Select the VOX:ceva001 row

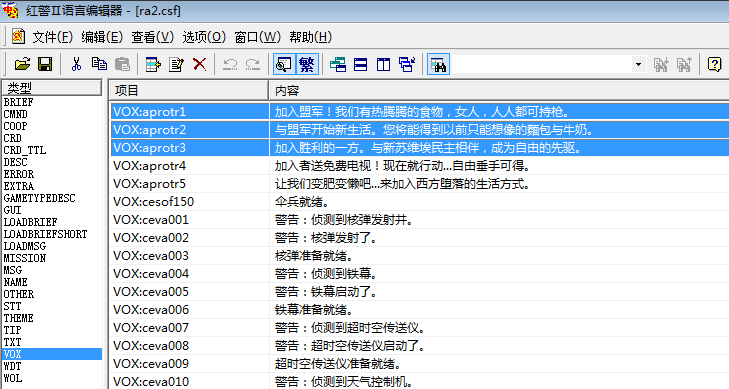point(419,219)
